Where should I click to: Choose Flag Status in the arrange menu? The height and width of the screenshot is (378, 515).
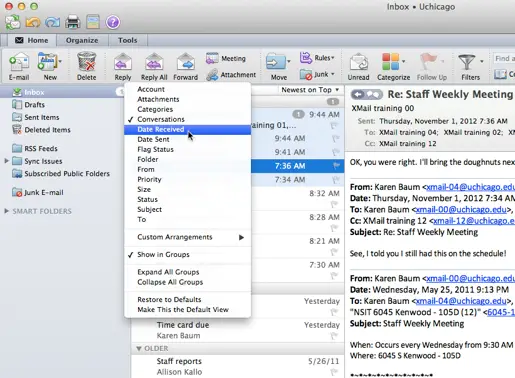[187, 149]
